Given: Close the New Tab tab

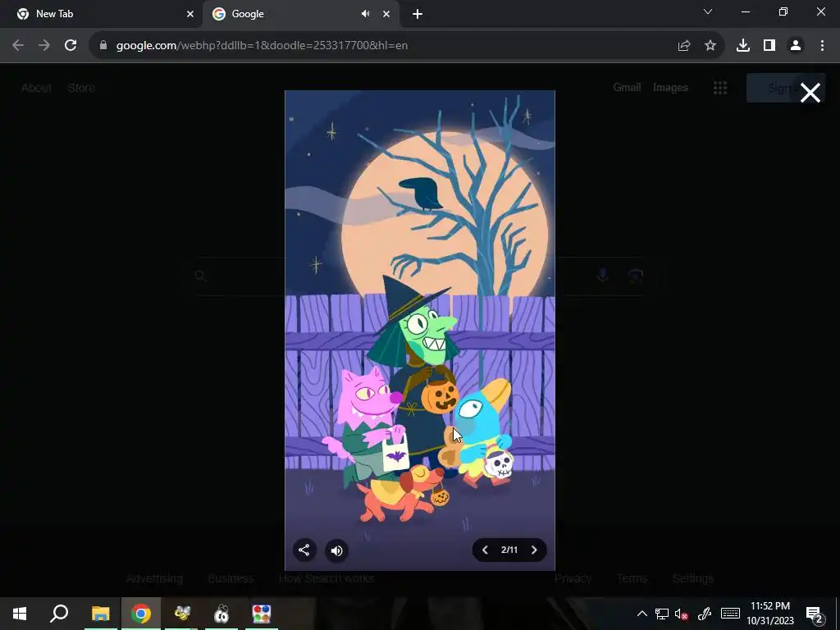Looking at the screenshot, I should (x=190, y=14).
